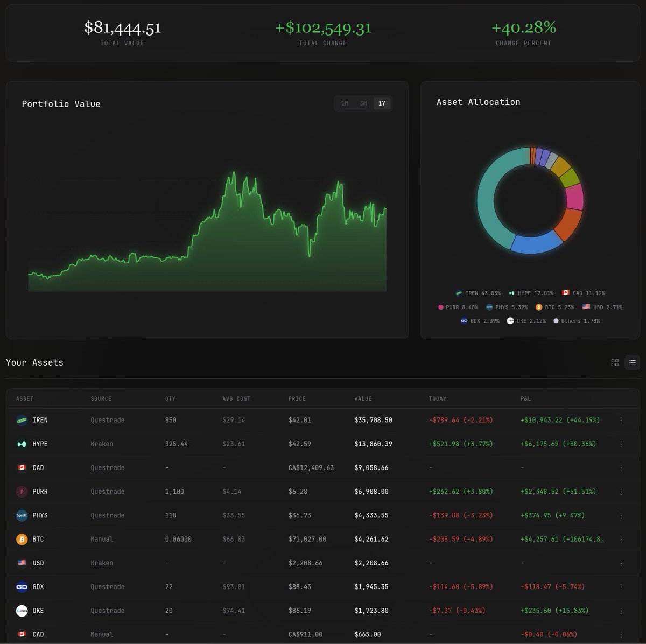Open the PURR row options menu

[x=621, y=492]
